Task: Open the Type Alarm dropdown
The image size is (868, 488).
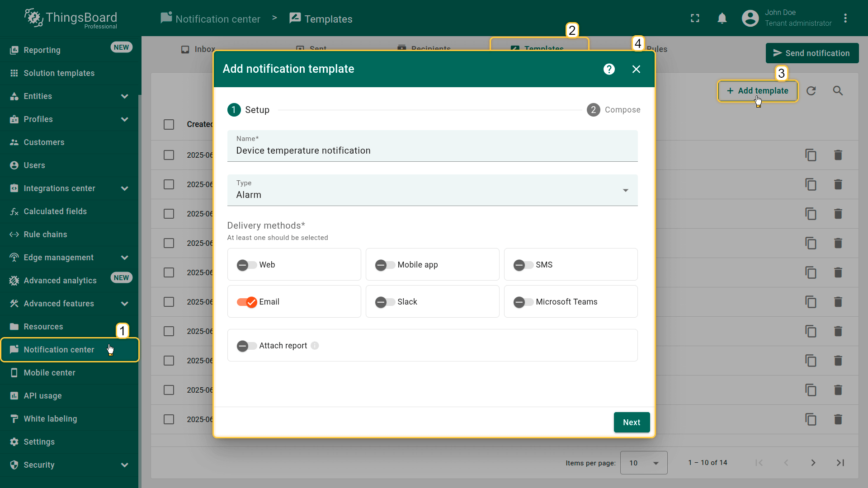Action: pyautogui.click(x=432, y=190)
